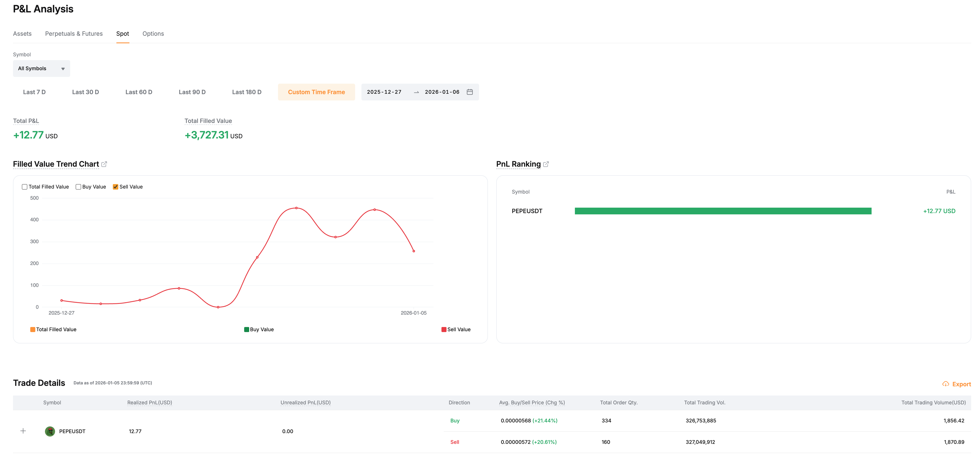The height and width of the screenshot is (459, 980).
Task: Select Last 180 D range
Action: click(x=246, y=92)
